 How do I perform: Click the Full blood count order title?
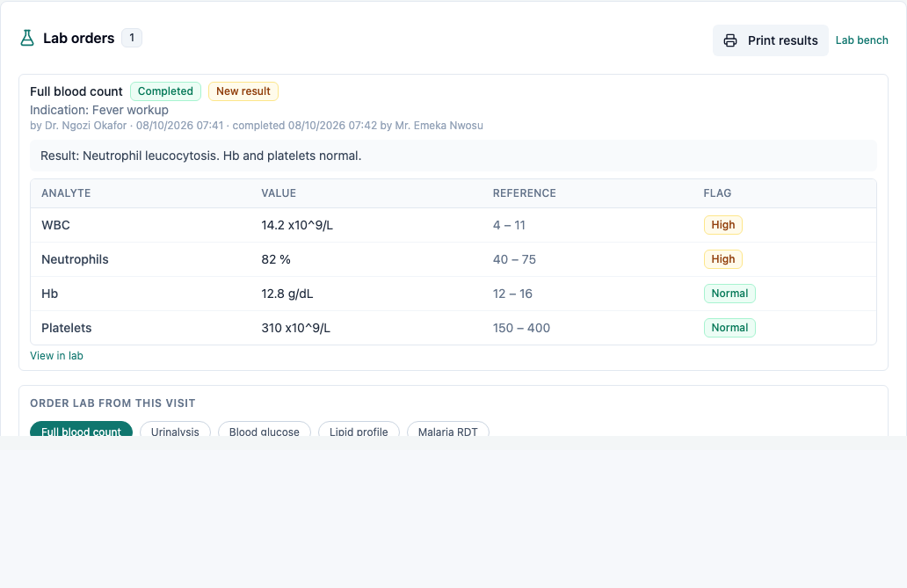pos(76,91)
